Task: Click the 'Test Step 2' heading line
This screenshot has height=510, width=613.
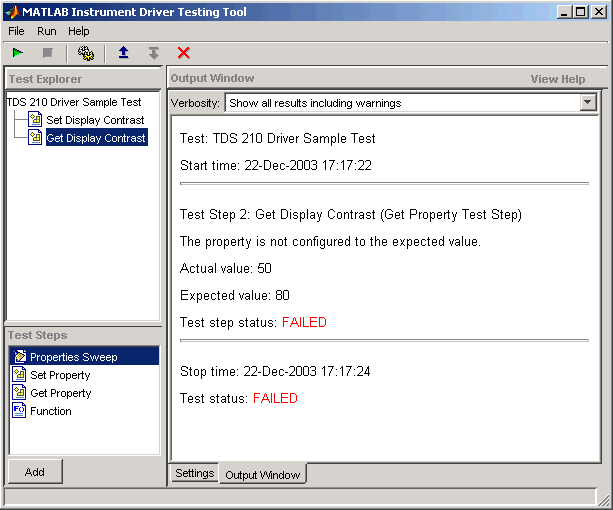Action: (x=351, y=215)
